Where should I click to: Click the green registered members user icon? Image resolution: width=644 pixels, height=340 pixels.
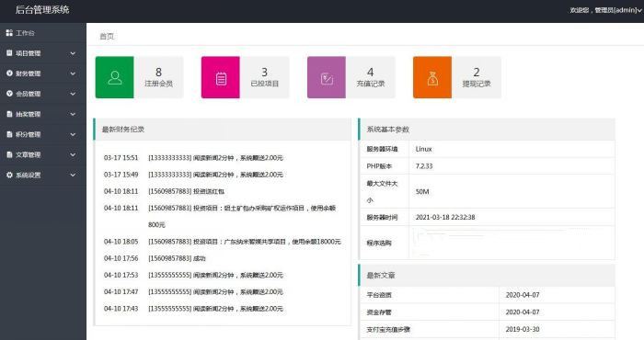pos(115,77)
